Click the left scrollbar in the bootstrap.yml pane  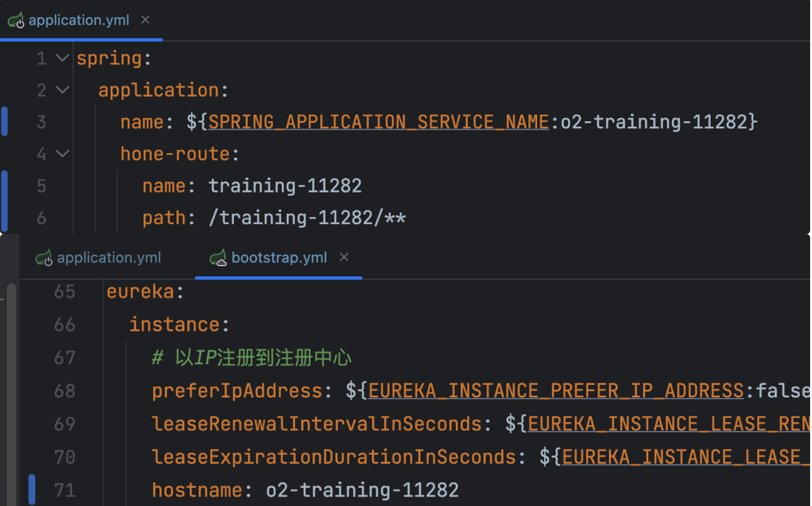point(11,391)
